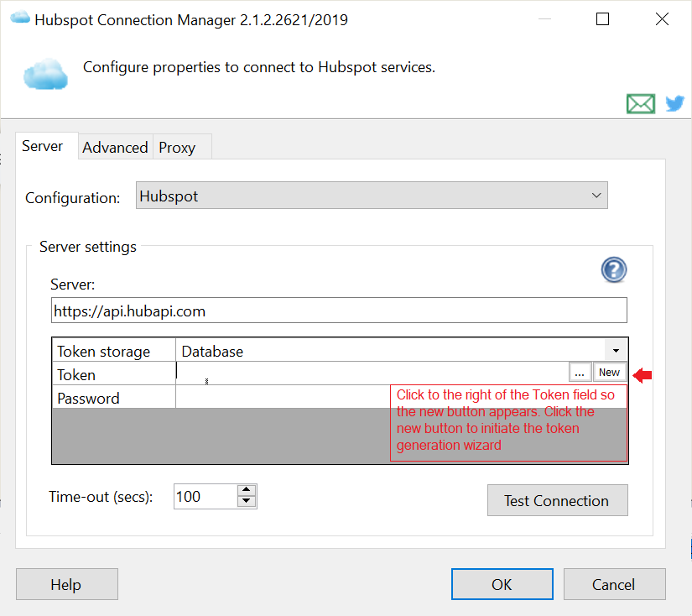Image resolution: width=692 pixels, height=616 pixels.
Task: Click the cloud icon in the title bar
Action: pyautogui.click(x=20, y=18)
